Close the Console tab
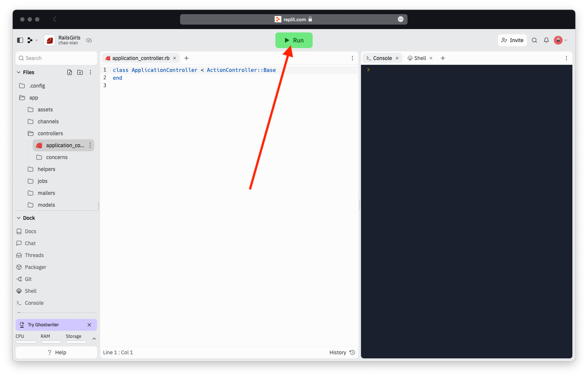Image resolution: width=588 pixels, height=377 pixels. pos(397,58)
